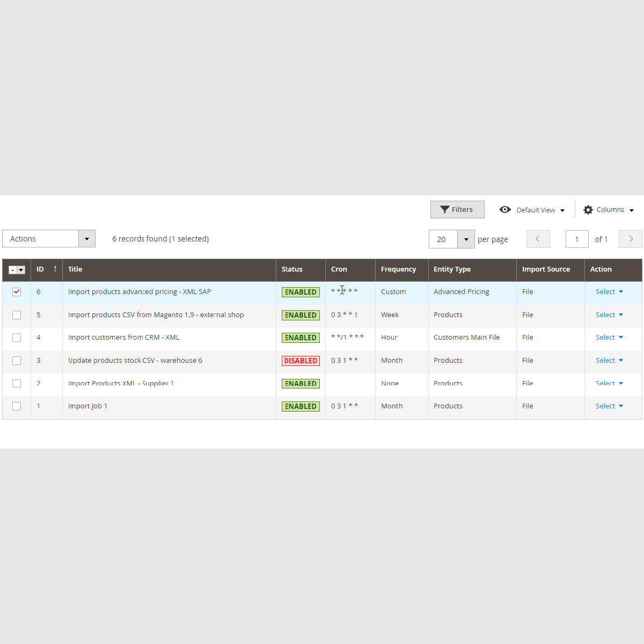Open Select action for Import Job 1
This screenshot has width=644, height=644.
[609, 406]
